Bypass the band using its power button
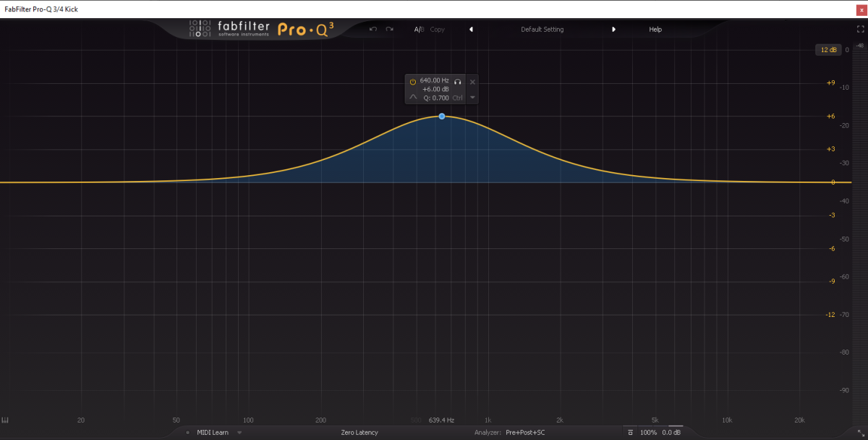The height and width of the screenshot is (440, 868). click(413, 81)
